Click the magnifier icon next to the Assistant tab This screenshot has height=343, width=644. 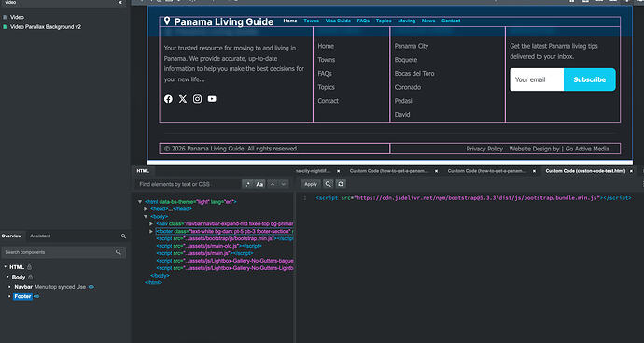tap(123, 236)
